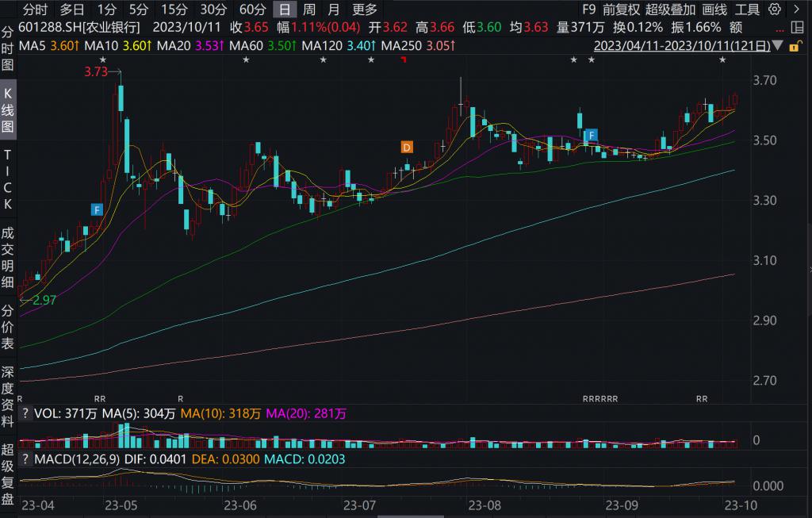Click the MACD(12,26,9) indicator title

pyautogui.click(x=77, y=459)
